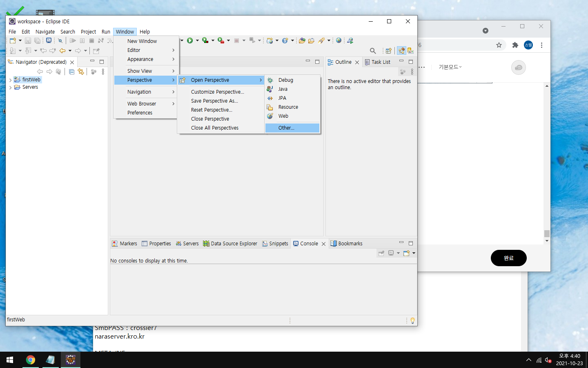Click the Disconnect debug icon
The width and height of the screenshot is (588, 368).
100,40
